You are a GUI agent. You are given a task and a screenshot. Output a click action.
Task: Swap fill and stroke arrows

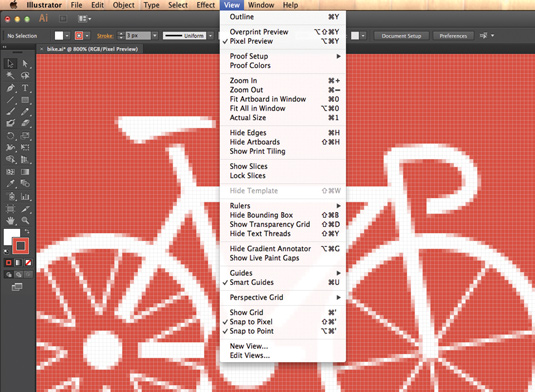tap(27, 232)
